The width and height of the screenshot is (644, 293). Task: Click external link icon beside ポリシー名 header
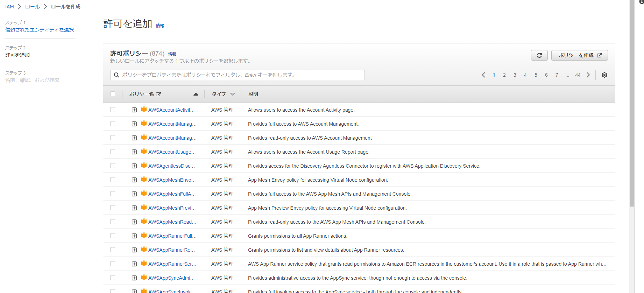[158, 94]
